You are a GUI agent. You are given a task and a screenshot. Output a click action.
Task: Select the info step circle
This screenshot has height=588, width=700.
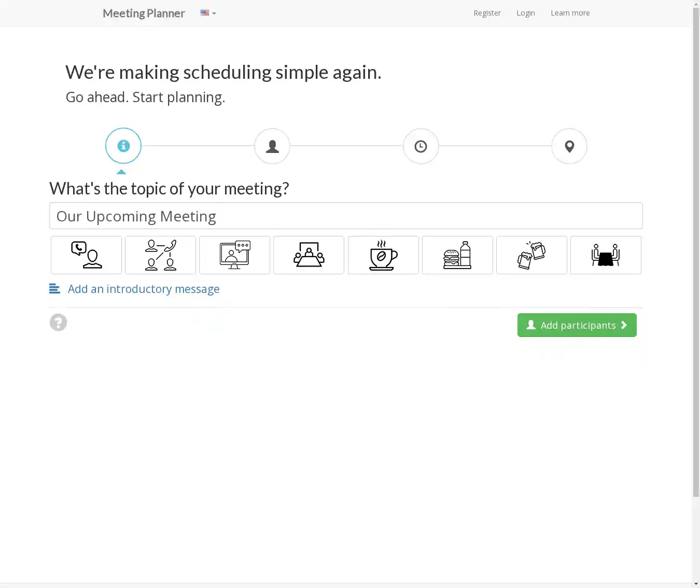click(x=123, y=146)
